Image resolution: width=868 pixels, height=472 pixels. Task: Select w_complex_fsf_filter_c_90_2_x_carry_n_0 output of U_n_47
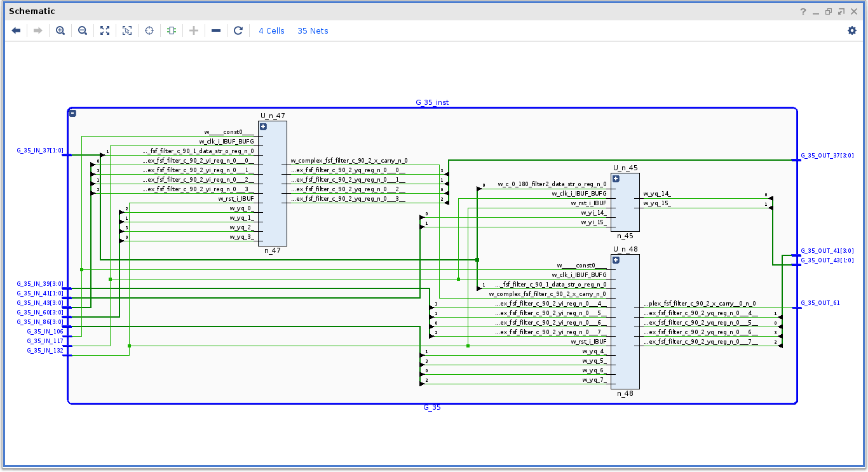[349, 161]
